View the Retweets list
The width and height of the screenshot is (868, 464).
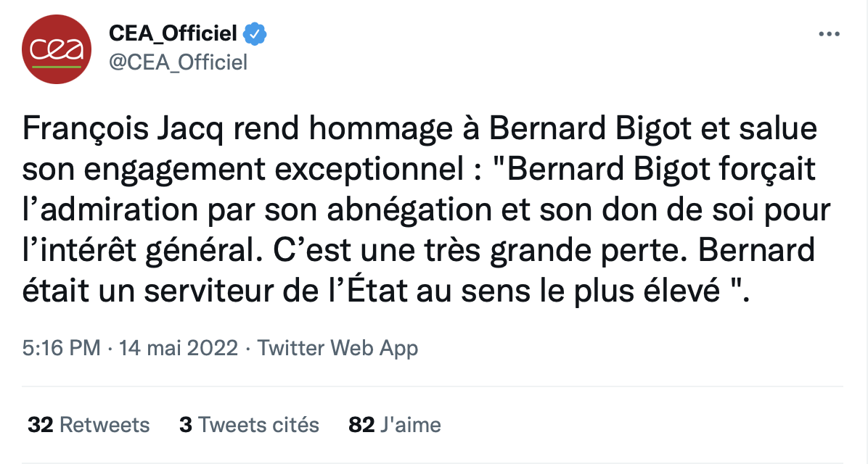[x=105, y=424]
